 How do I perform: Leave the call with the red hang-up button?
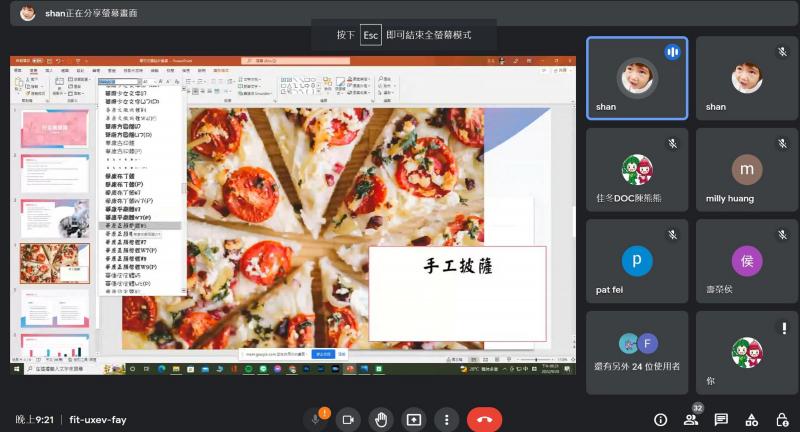coord(485,419)
